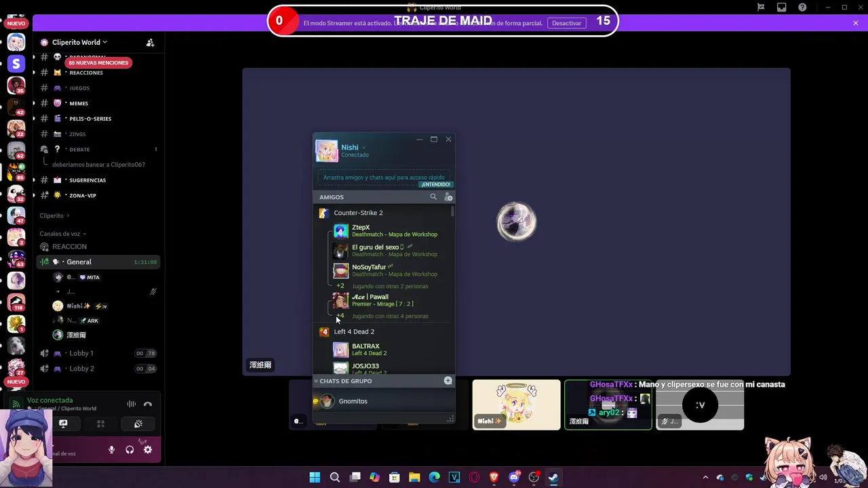The image size is (868, 488).
Task: Deafen audio with the headphones icon
Action: pyautogui.click(x=130, y=449)
